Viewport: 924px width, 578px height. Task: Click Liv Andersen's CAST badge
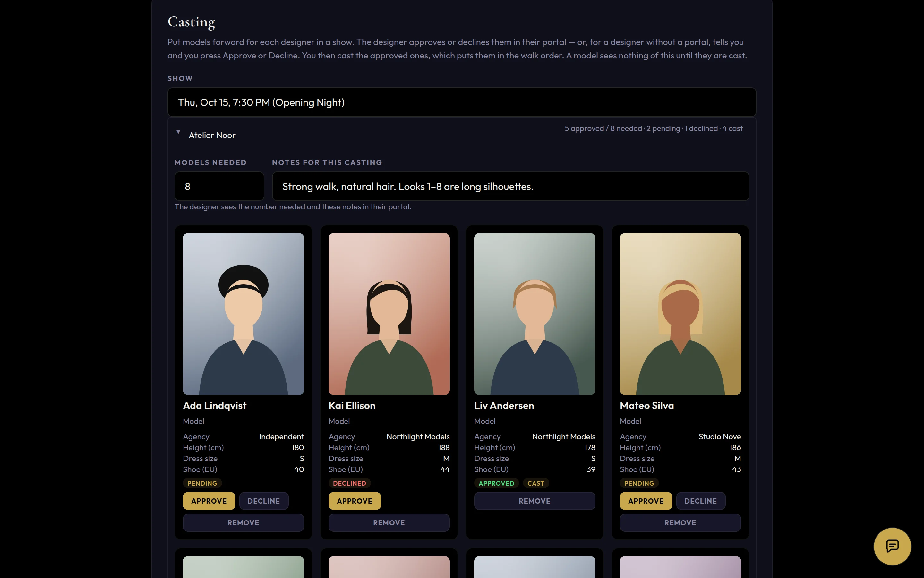pos(536,483)
